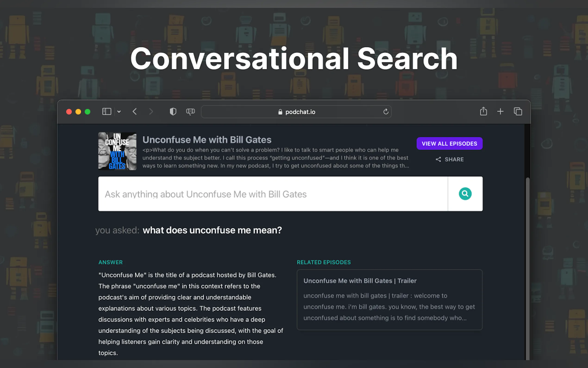Click the speech bubble extension icon
The height and width of the screenshot is (368, 588).
[x=190, y=112]
